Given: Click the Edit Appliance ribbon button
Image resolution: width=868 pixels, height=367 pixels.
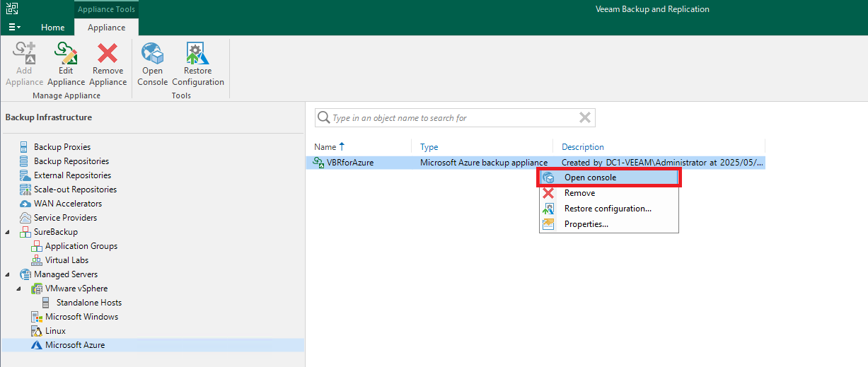Looking at the screenshot, I should pyautogui.click(x=66, y=64).
